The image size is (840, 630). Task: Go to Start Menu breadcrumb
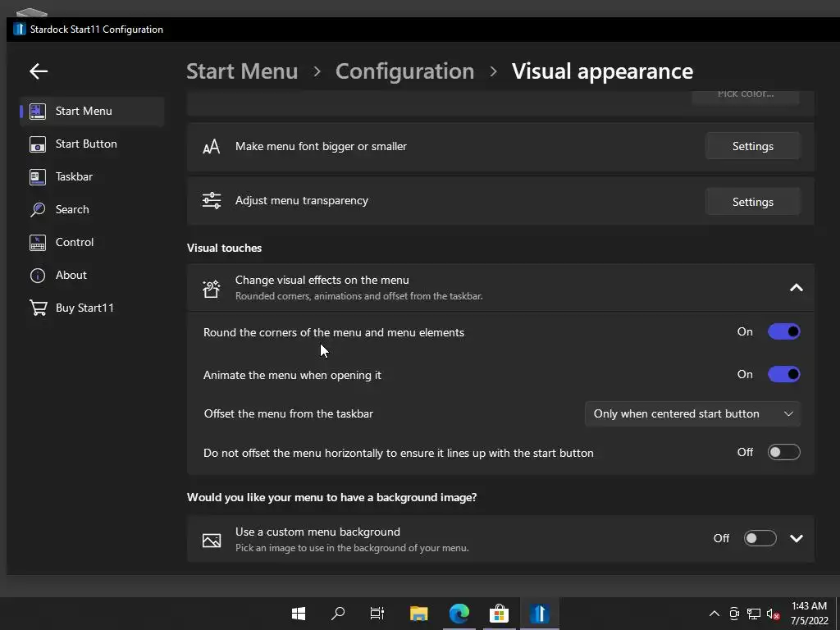point(242,71)
